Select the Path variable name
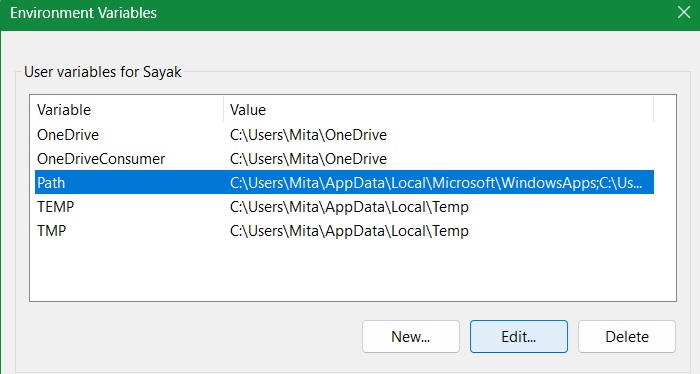This screenshot has height=374, width=700. (x=51, y=183)
